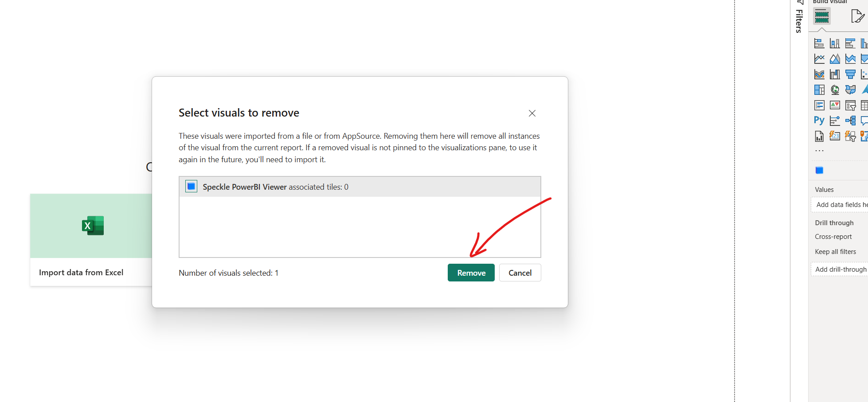Image resolution: width=868 pixels, height=402 pixels.
Task: Add a Line chart visual
Action: click(819, 59)
